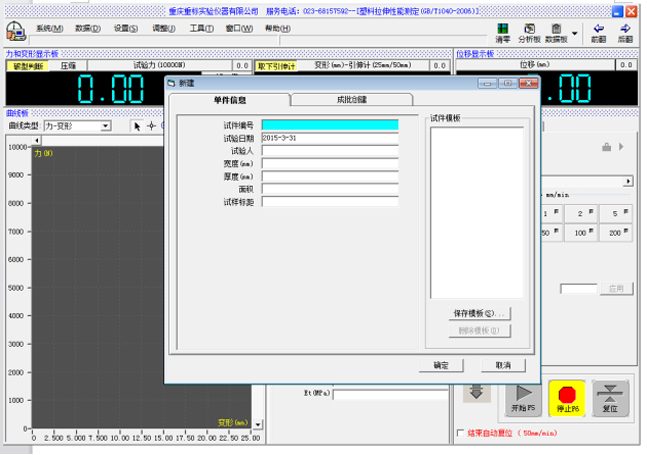Viewport: 647px width, 455px height.
Task: Click the 清零 (zero reset) toolbar icon
Action: [502, 32]
